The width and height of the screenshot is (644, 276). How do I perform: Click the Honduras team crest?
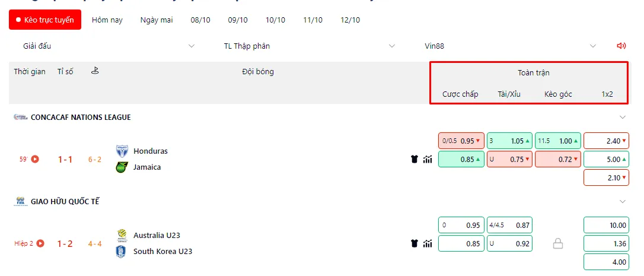[122, 151]
